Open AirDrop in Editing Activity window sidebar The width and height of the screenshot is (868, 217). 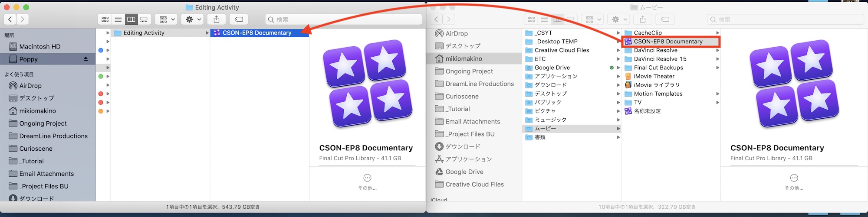pyautogui.click(x=30, y=86)
